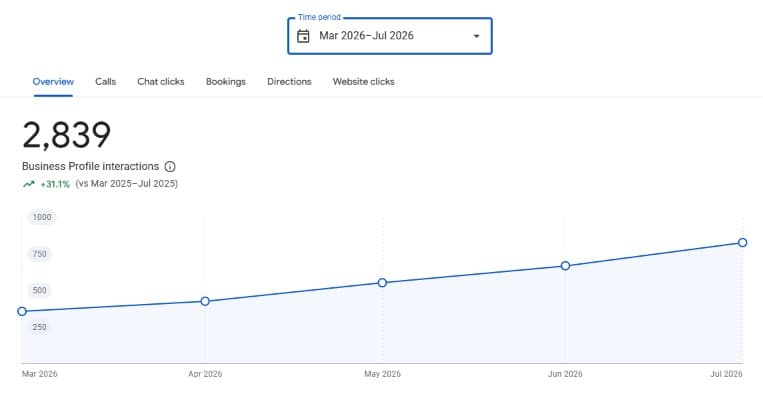Click the vs Mar 2025–Jul 2025 comparison text
Image resolution: width=763 pixels, height=393 pixels.
pyautogui.click(x=127, y=184)
